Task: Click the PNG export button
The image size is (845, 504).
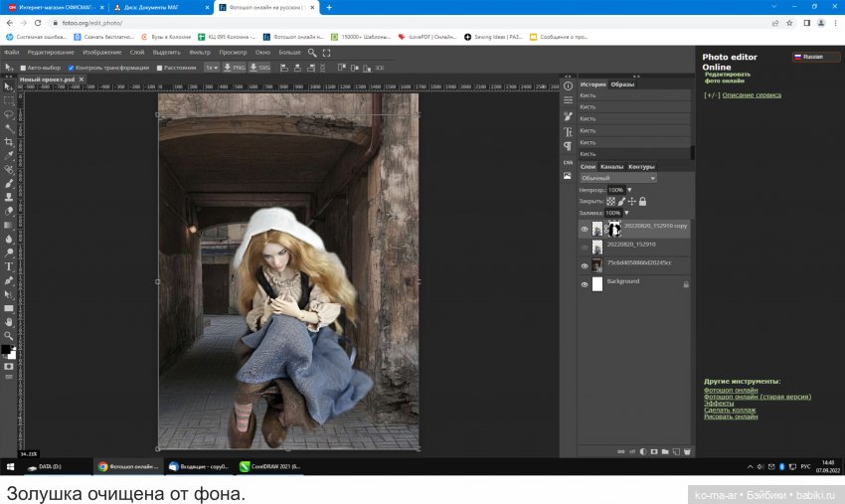Action: (235, 68)
